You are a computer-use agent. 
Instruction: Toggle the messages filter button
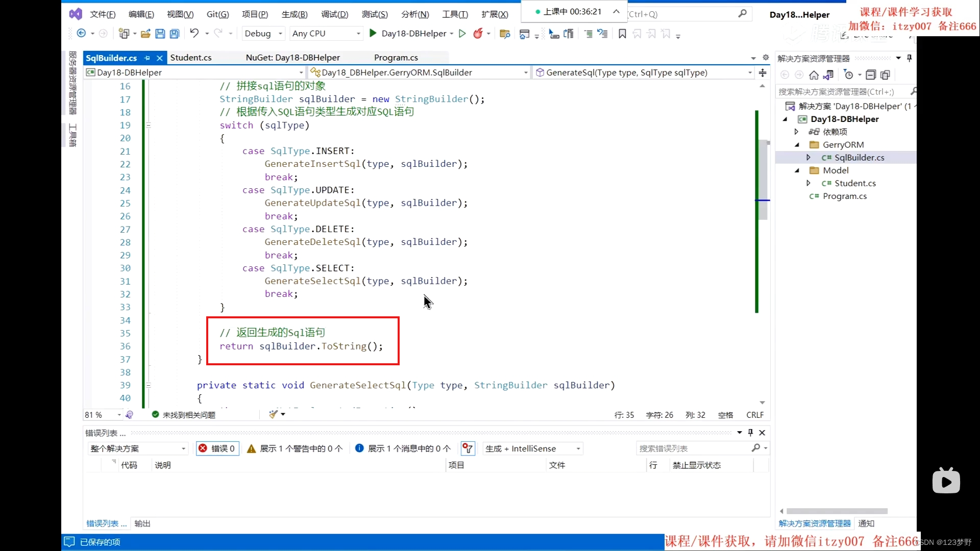[403, 448]
